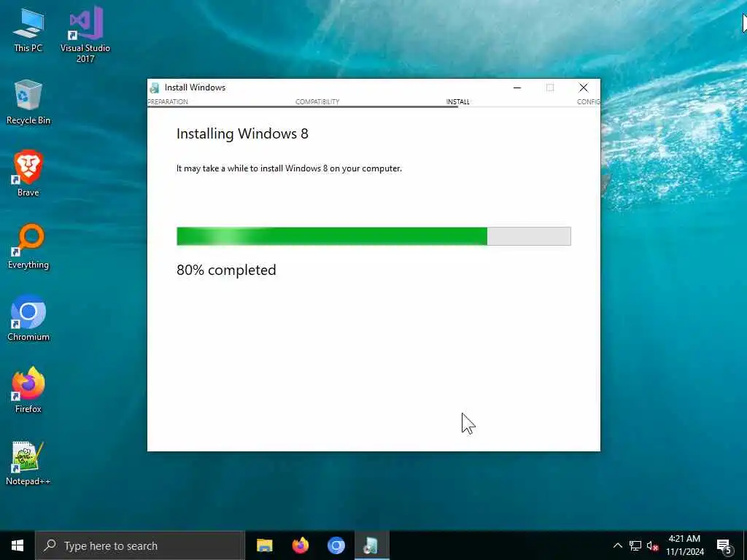Click the green installation progress bar
Screen dimensions: 747x560
pyautogui.click(x=373, y=236)
